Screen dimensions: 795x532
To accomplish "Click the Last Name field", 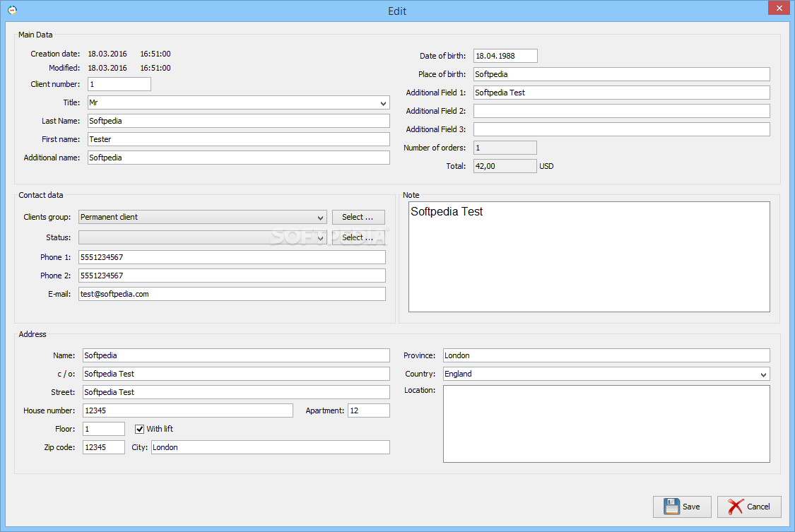I will coord(239,121).
